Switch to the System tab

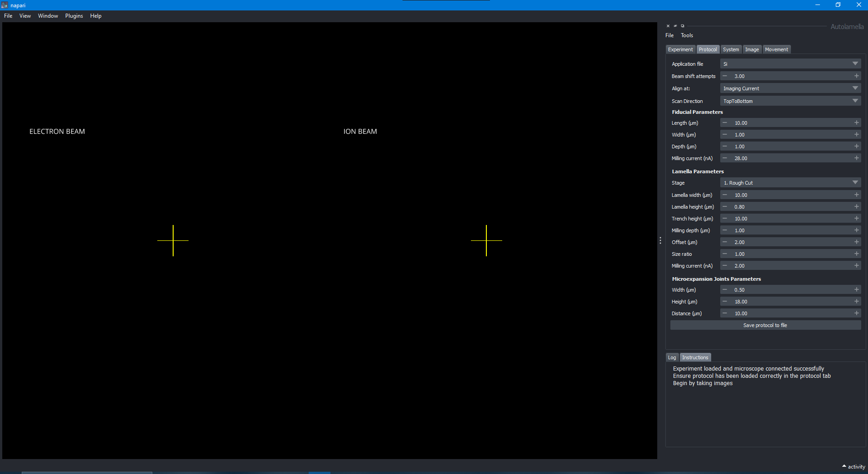(x=731, y=49)
